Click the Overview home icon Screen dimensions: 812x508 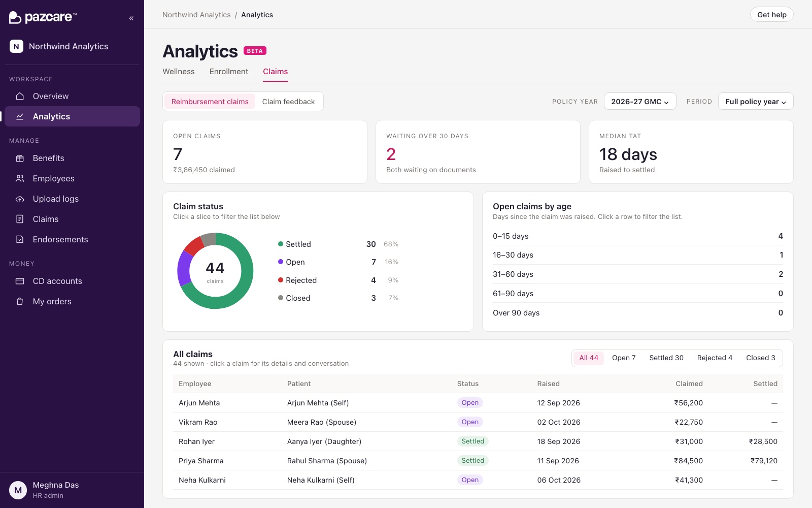coord(20,96)
